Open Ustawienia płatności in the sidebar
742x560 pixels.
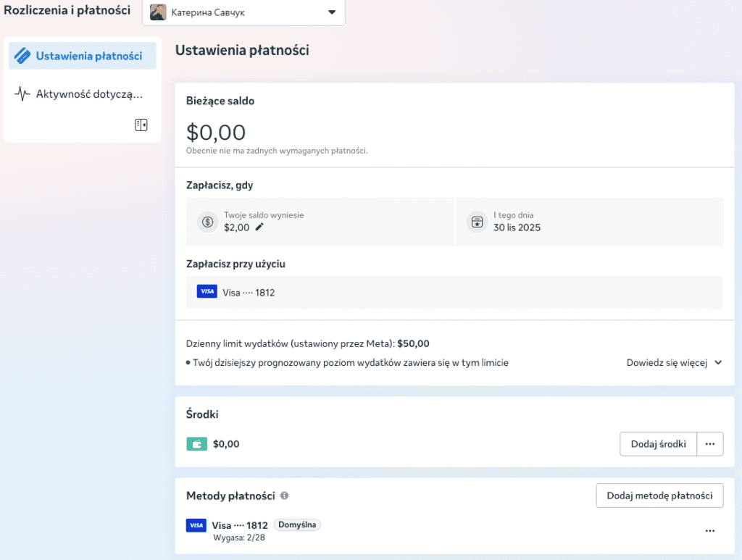(82, 56)
